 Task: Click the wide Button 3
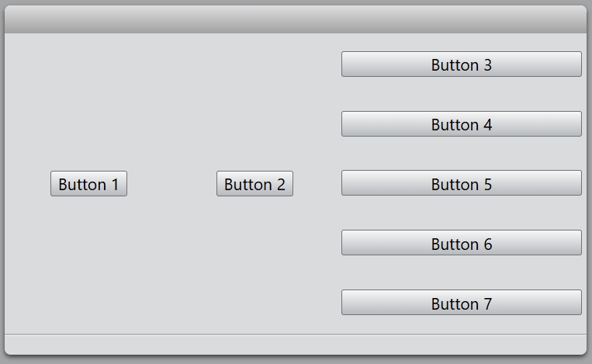461,64
